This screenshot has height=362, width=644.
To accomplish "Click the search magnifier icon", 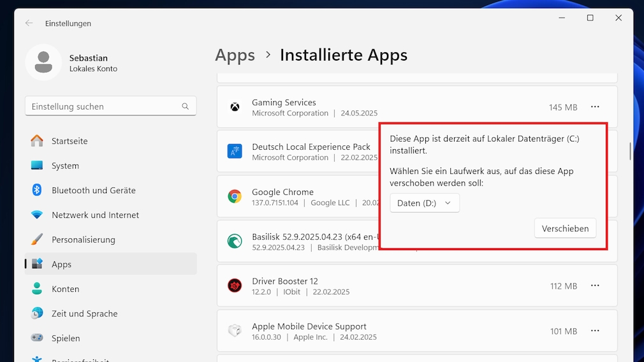I will (186, 106).
